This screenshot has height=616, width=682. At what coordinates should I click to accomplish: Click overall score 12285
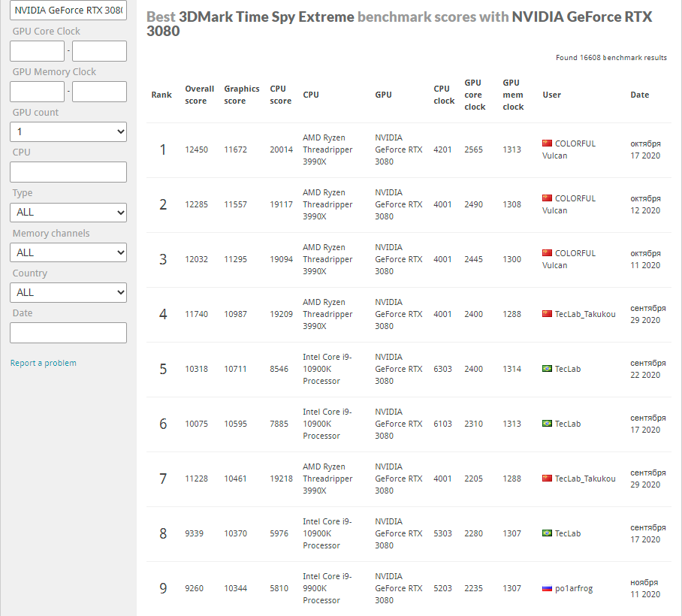(196, 204)
